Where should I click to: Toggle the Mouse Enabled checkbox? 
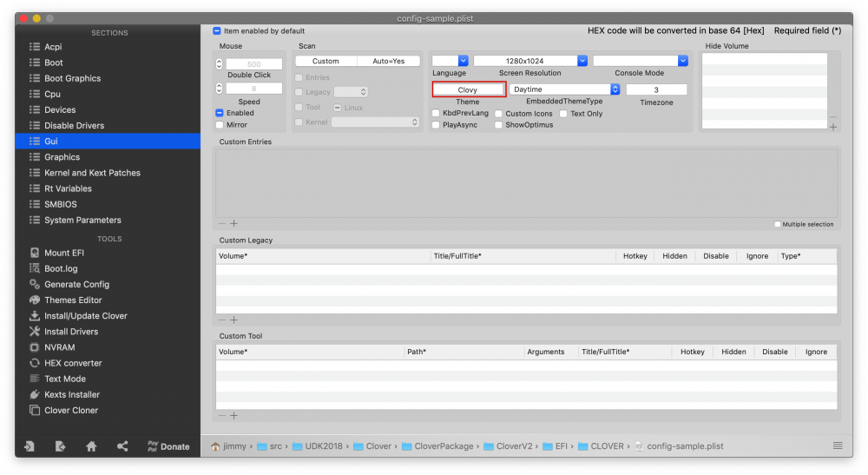[x=220, y=113]
